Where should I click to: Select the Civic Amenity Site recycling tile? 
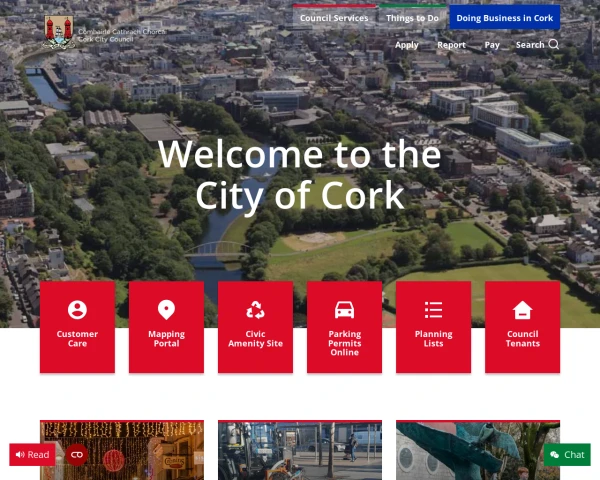pos(255,326)
